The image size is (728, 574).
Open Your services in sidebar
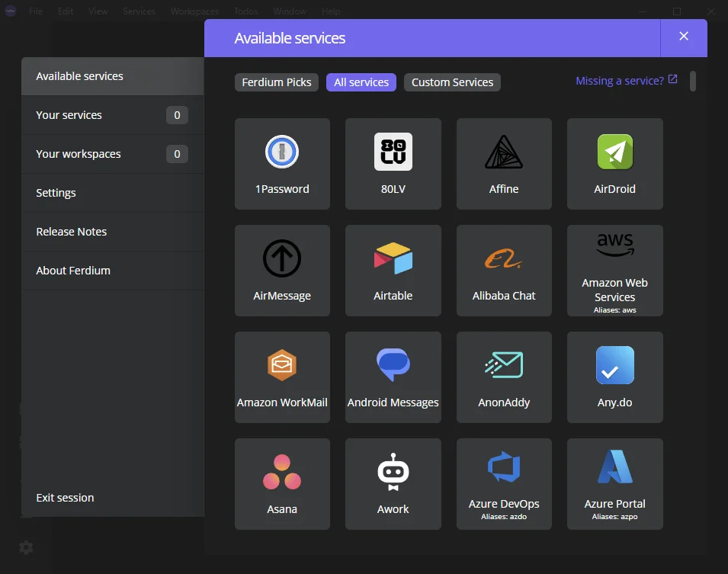[112, 115]
